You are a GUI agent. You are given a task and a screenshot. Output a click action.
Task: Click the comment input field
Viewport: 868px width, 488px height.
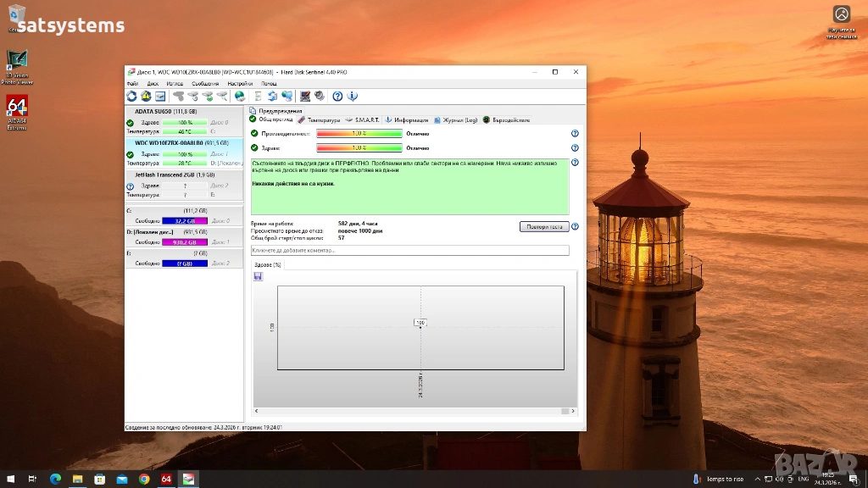point(409,251)
